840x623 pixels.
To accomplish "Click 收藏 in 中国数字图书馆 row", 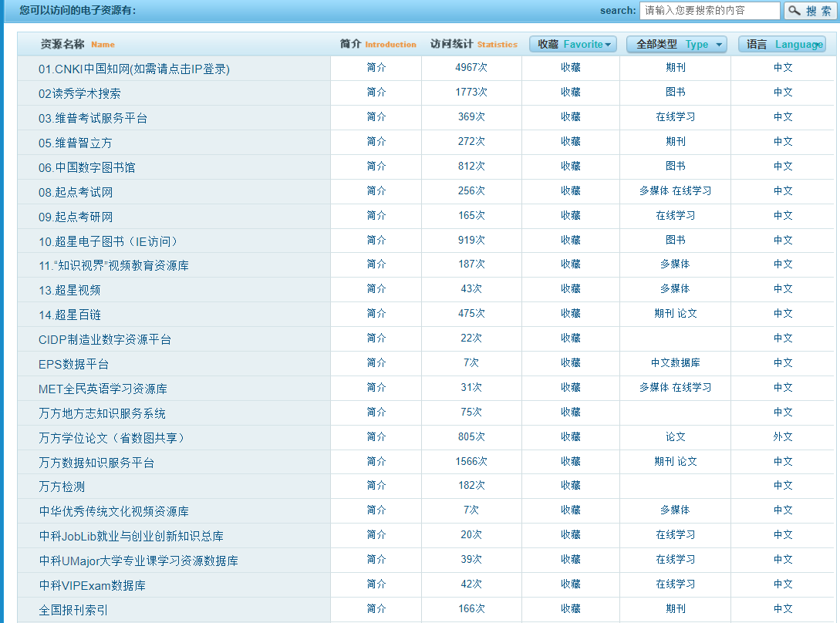I will (571, 166).
